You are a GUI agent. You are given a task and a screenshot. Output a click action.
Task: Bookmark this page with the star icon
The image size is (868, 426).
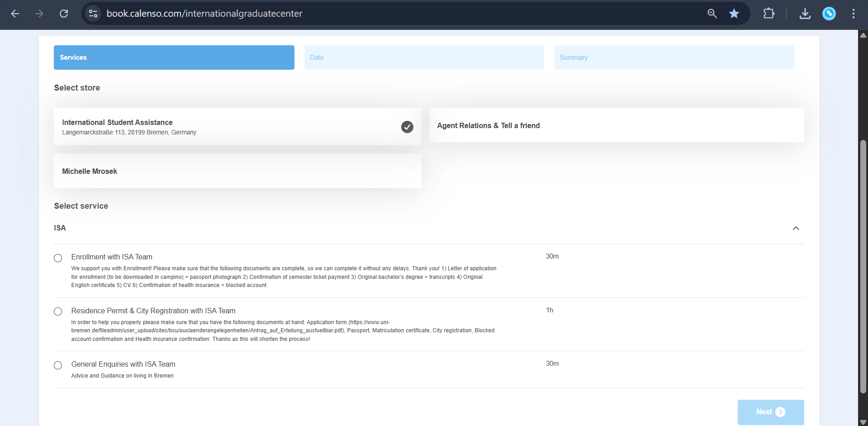point(734,14)
